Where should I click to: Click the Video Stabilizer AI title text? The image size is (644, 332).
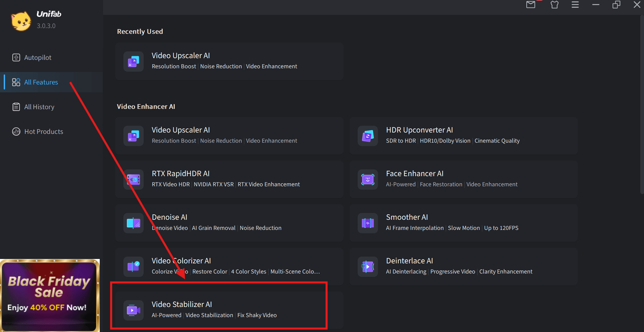click(x=182, y=304)
